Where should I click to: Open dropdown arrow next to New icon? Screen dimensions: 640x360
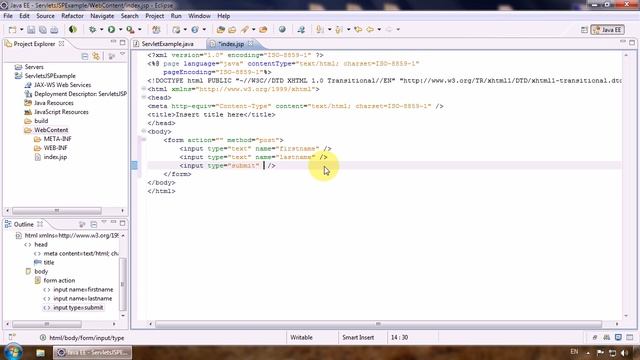(21, 30)
